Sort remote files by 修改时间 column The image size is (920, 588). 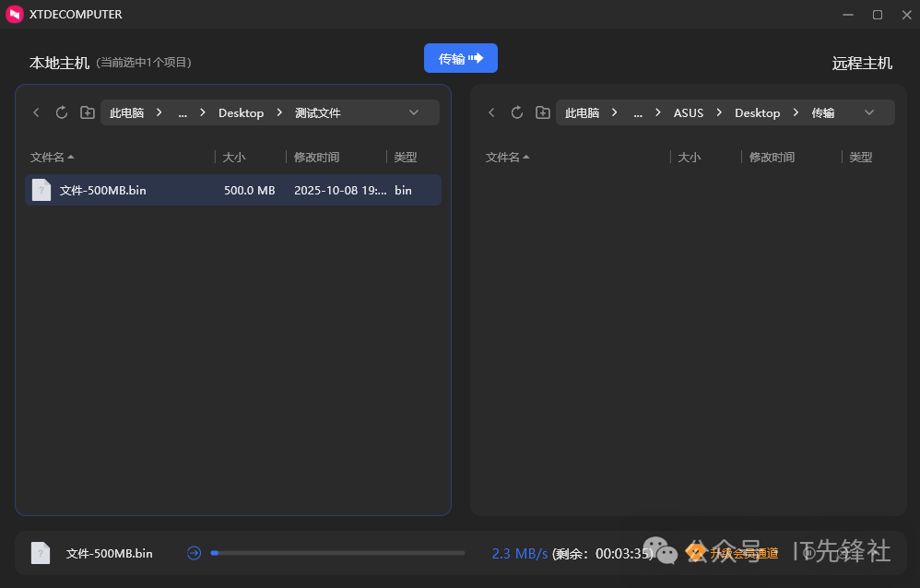[x=772, y=158]
